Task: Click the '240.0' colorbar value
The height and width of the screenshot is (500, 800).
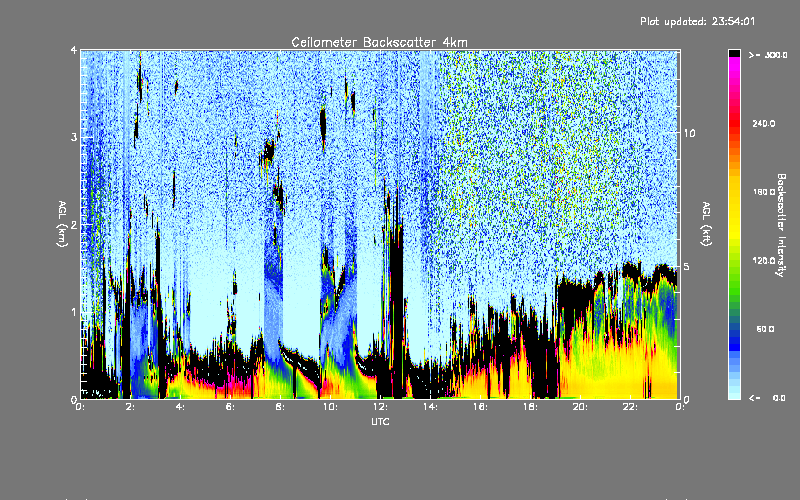Action: click(x=764, y=123)
